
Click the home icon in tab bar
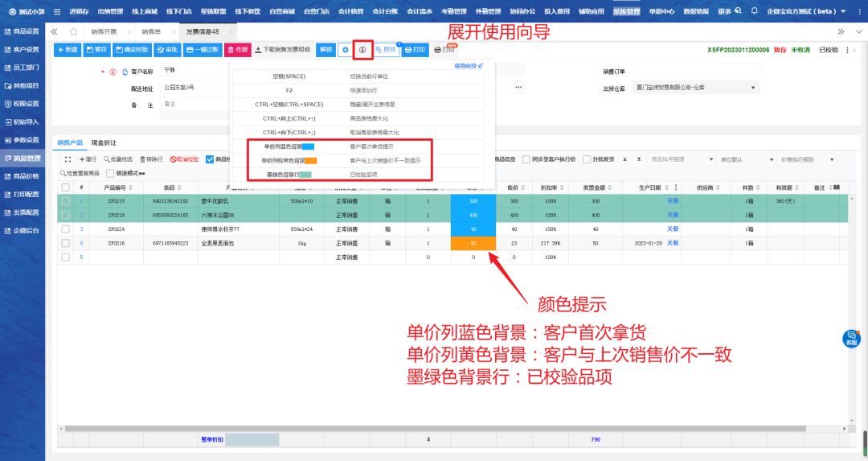pos(73,31)
